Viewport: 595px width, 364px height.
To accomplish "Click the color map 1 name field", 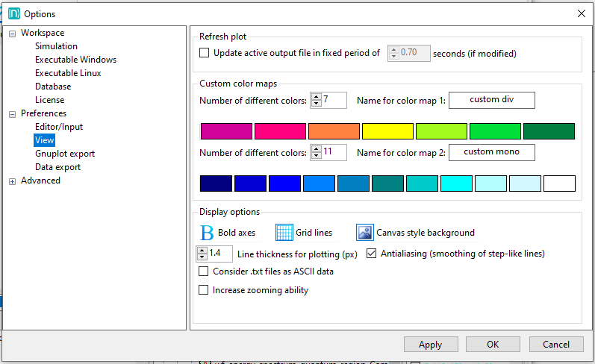I will tap(491, 100).
